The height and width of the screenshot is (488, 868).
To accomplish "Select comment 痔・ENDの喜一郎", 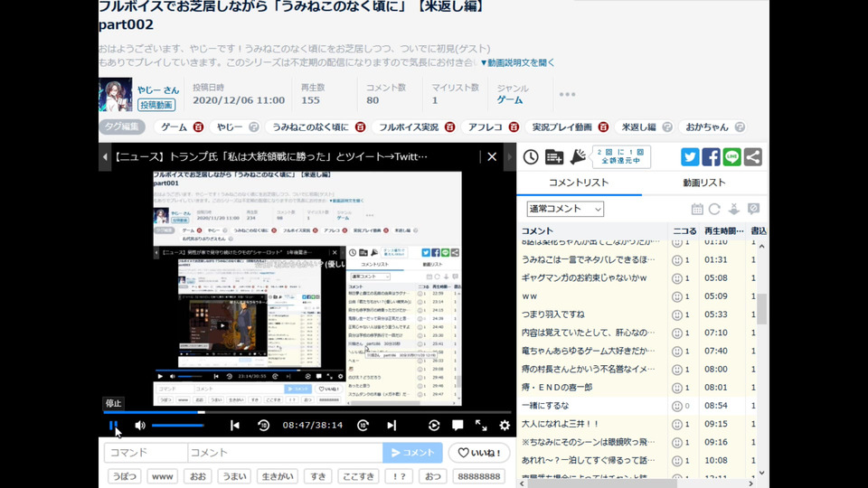I will click(x=557, y=388).
